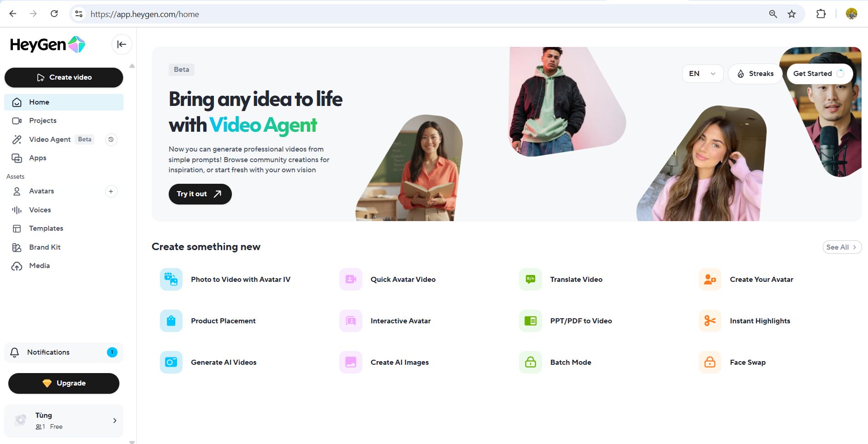Open the EN language dropdown
This screenshot has height=444, width=868.
coord(703,74)
